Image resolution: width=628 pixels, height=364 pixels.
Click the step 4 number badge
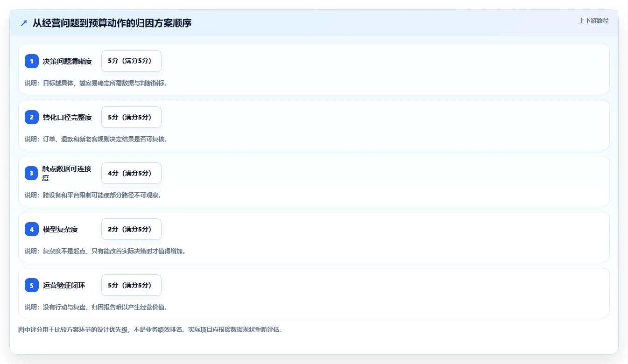coord(32,229)
